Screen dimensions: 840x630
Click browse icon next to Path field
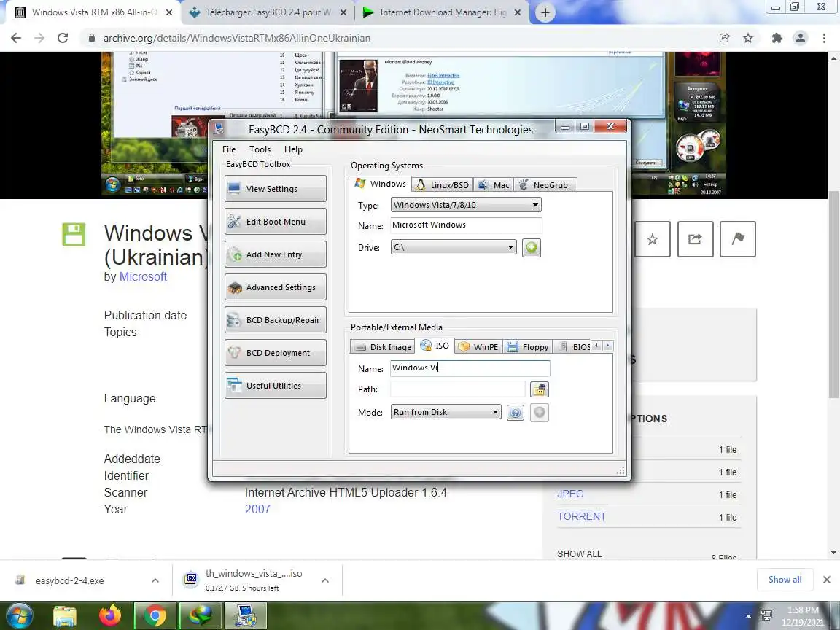(540, 389)
